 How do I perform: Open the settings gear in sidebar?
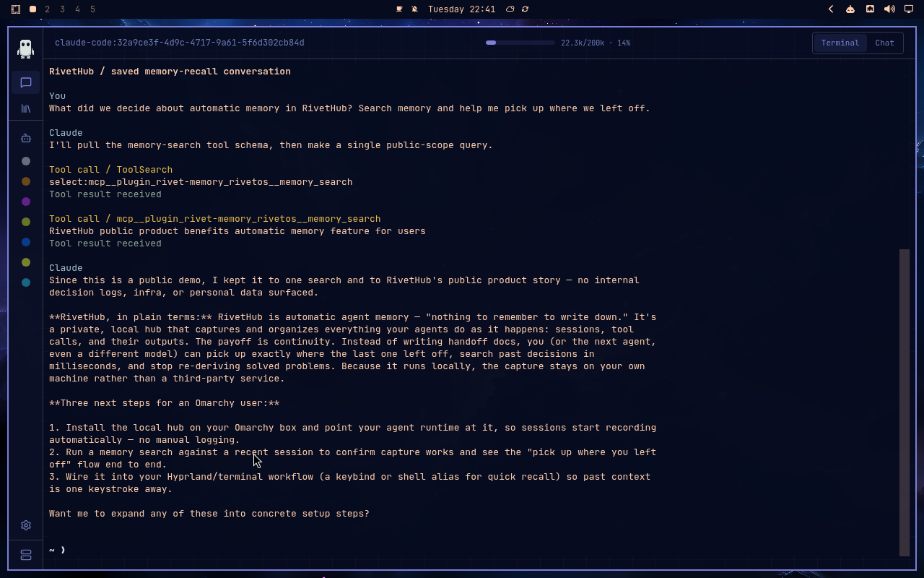tap(25, 525)
